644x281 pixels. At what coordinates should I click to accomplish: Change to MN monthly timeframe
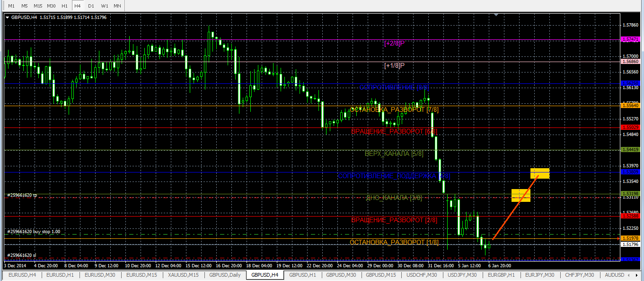[117, 6]
